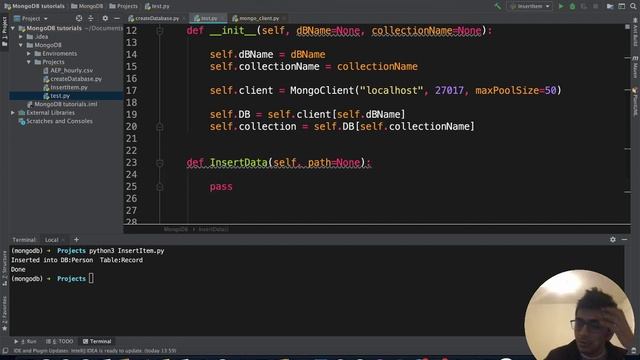Click MongoDB breadcrumb in navigation bar

click(x=87, y=6)
